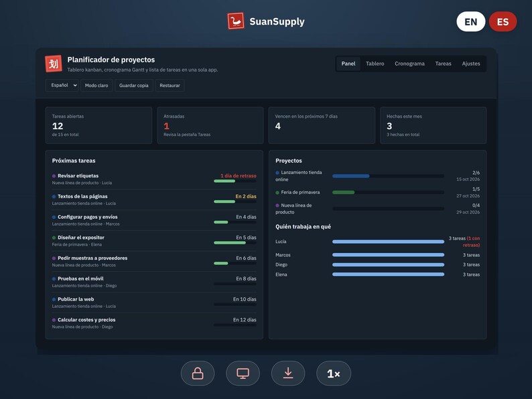Viewport: 532px width, 399px height.
Task: Click the Nueva línea de producto project
Action: click(x=378, y=208)
